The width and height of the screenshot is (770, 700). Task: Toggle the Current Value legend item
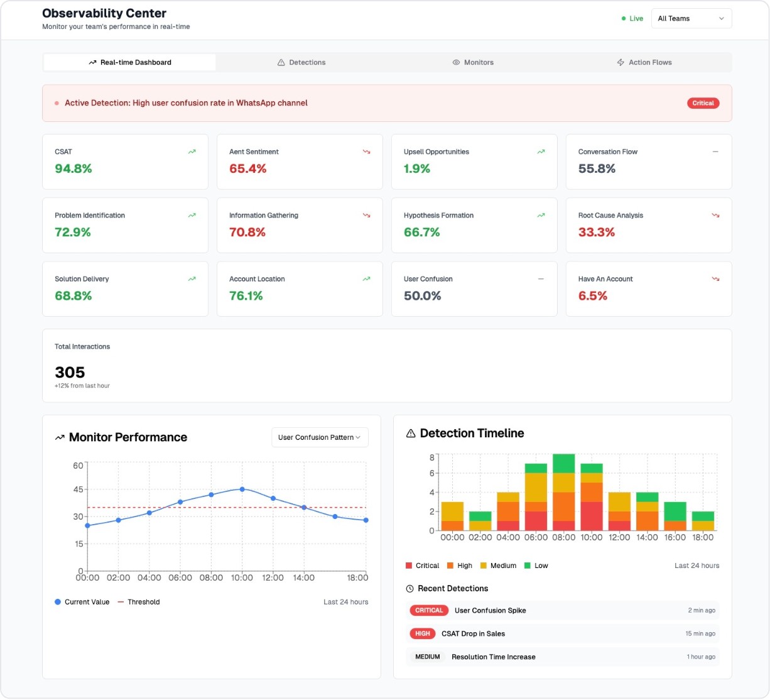point(82,602)
